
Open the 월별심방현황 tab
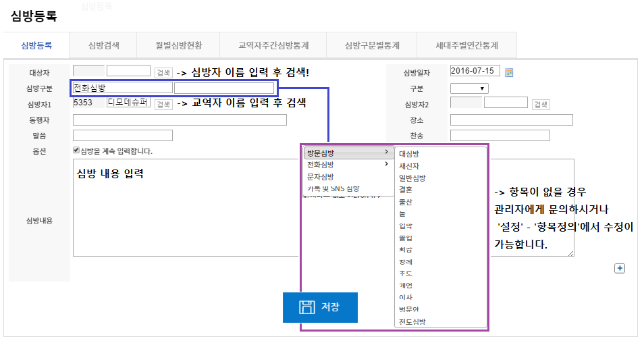179,45
